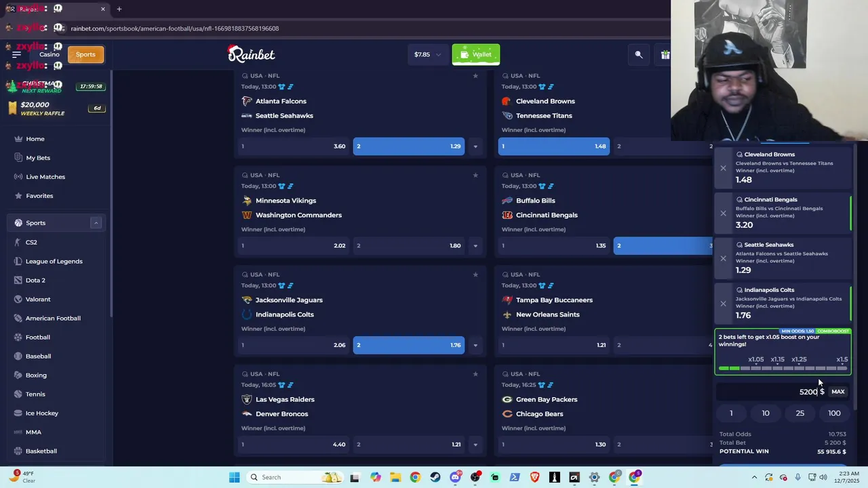Favorite the Falcons vs Seahawks match star
The height and width of the screenshot is (488, 868).
pyautogui.click(x=475, y=76)
